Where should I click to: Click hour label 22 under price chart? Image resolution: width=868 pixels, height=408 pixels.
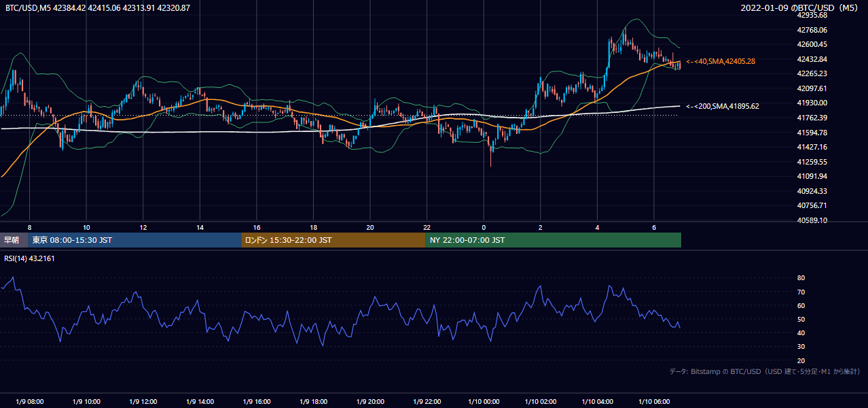(x=427, y=227)
